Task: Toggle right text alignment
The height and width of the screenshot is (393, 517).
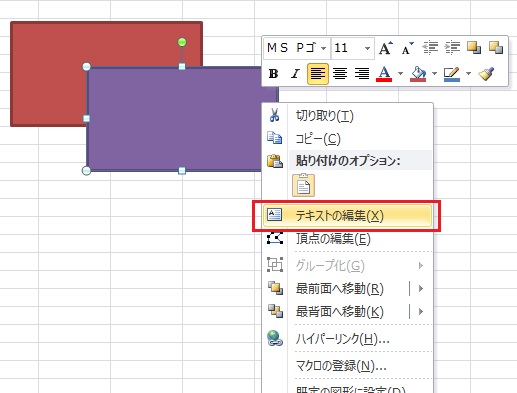Action: [x=362, y=74]
